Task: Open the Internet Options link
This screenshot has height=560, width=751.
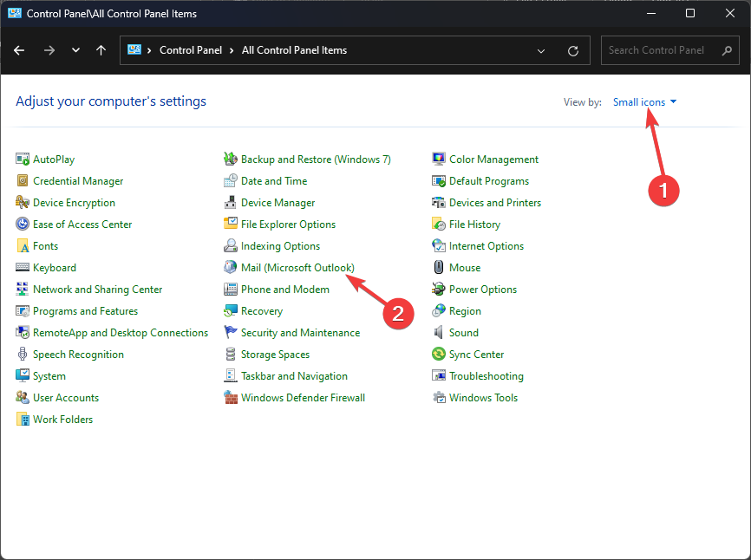Action: [x=487, y=246]
